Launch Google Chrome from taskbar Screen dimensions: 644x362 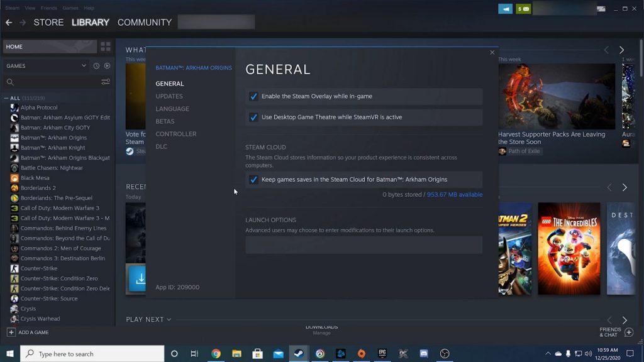(216, 353)
